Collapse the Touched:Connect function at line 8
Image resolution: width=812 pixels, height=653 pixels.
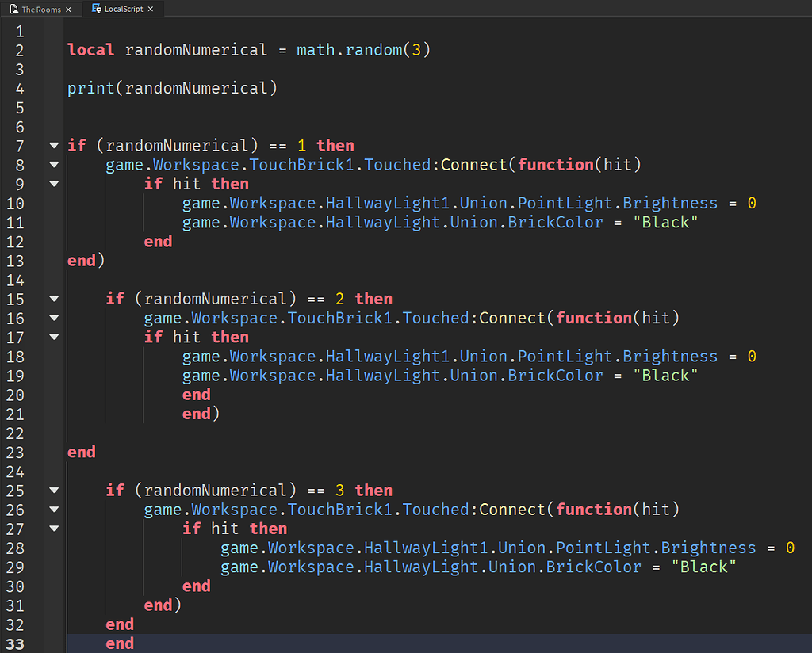point(53,165)
